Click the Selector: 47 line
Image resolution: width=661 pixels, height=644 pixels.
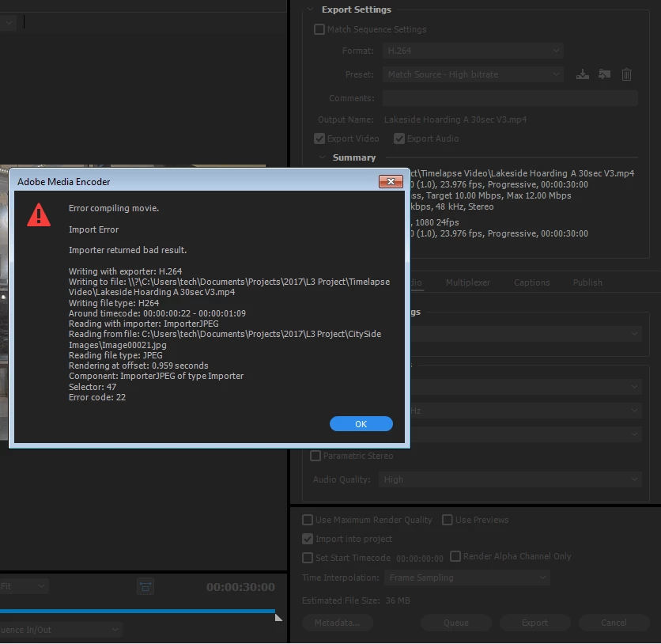click(x=93, y=387)
